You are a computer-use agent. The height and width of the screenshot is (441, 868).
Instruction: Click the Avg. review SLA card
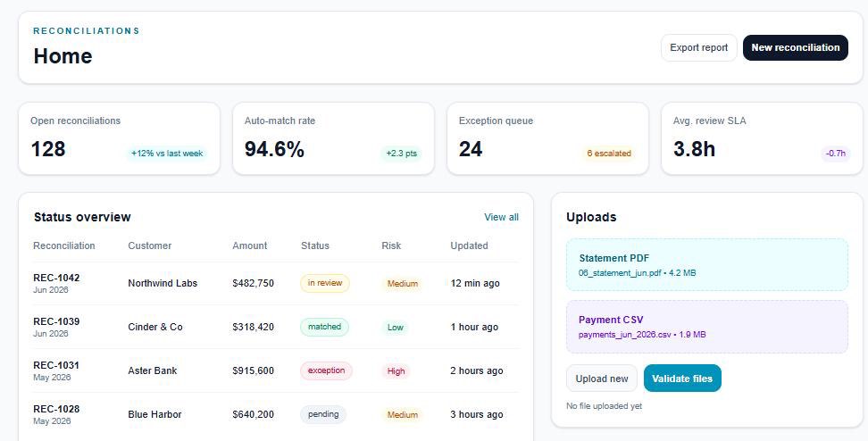tap(762, 138)
